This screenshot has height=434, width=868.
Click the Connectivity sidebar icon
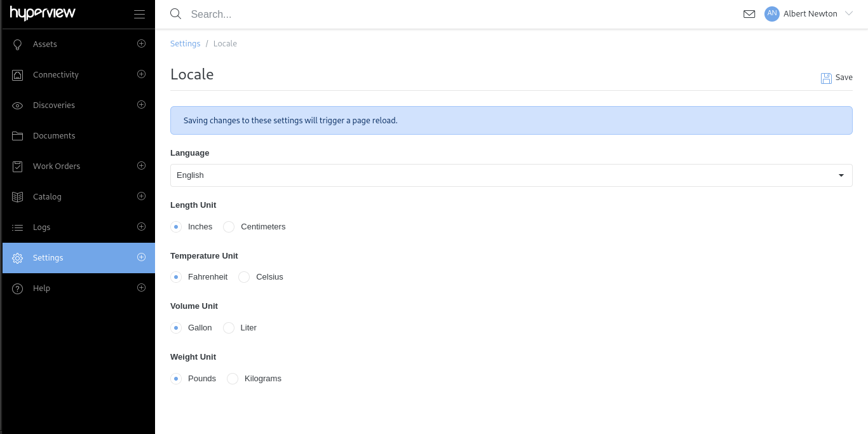(x=18, y=75)
